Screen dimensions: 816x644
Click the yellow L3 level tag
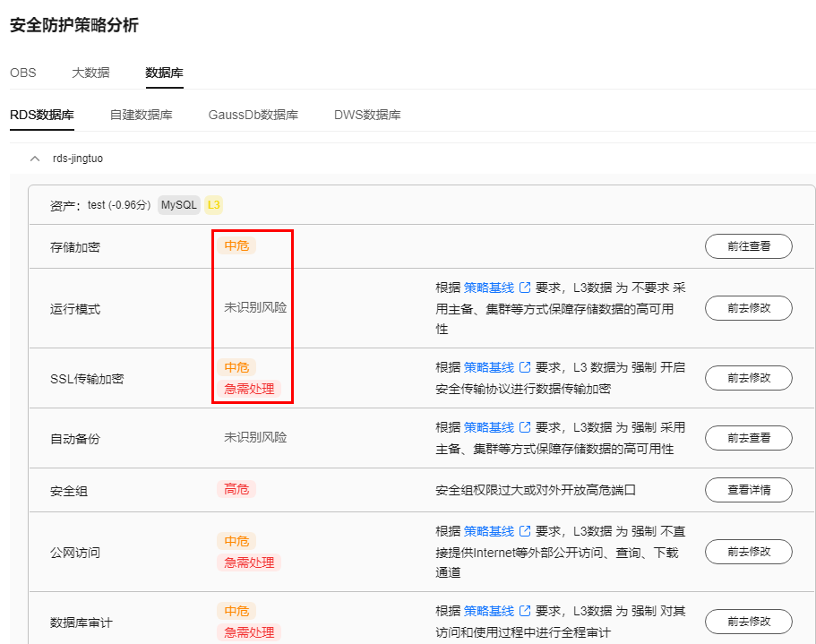coord(214,205)
